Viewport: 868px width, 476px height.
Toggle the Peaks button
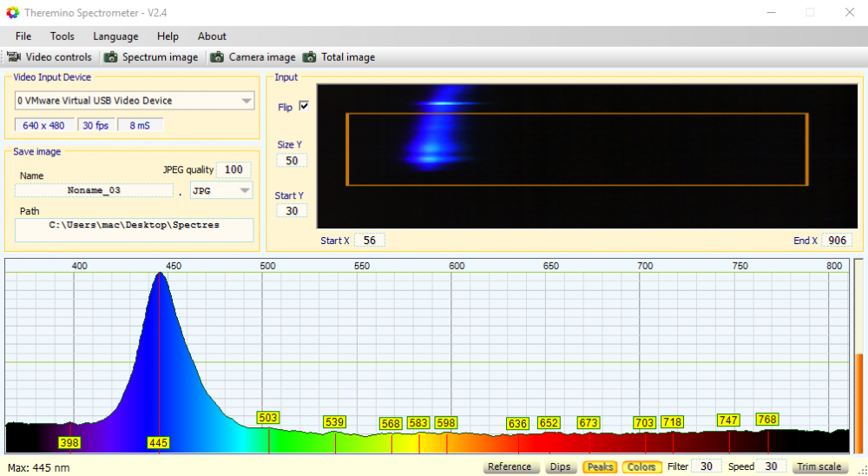click(600, 466)
